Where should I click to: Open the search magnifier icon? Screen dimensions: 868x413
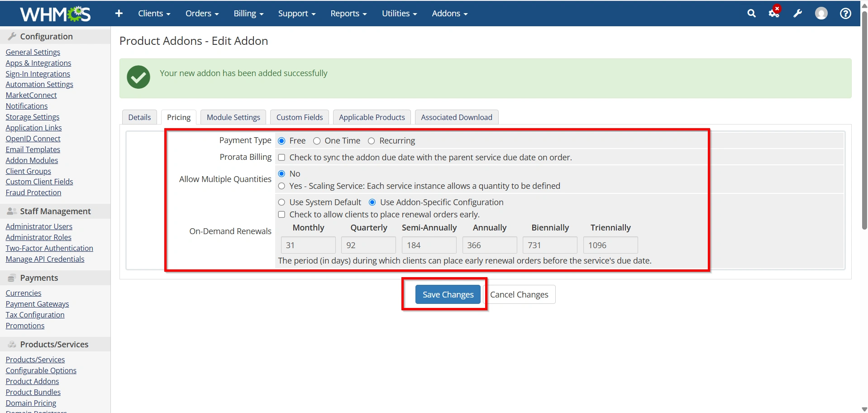tap(752, 14)
